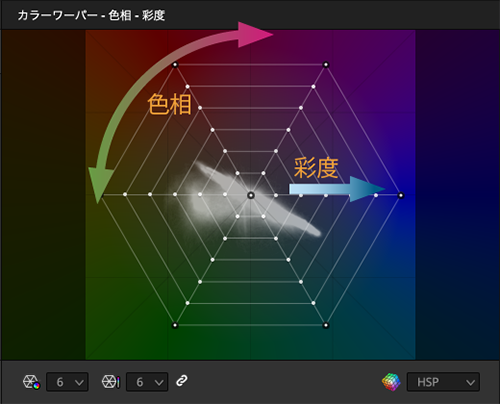
Task: Click the white vectorscope trace blob
Action: tap(253, 198)
